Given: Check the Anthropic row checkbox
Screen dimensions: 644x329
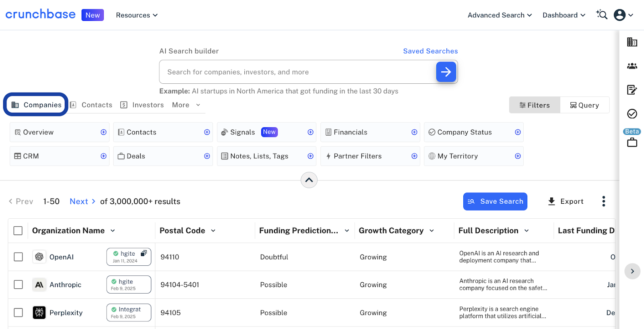Looking at the screenshot, I should tap(18, 285).
